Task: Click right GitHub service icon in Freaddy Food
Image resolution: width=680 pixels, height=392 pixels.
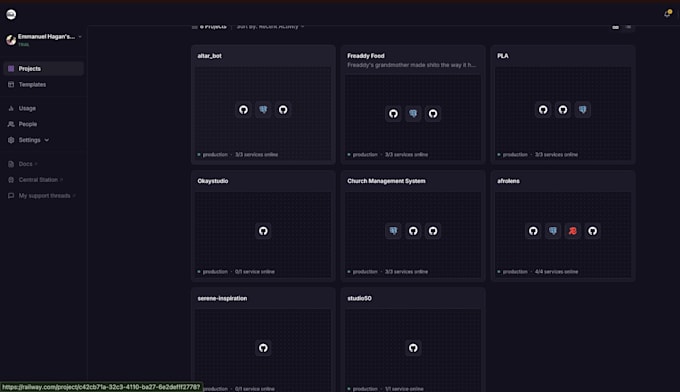Action: coord(433,114)
